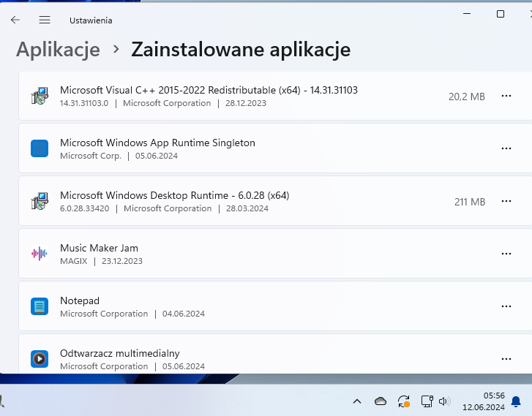The width and height of the screenshot is (532, 416).
Task: Open the hamburger navigation menu
Action: click(45, 20)
